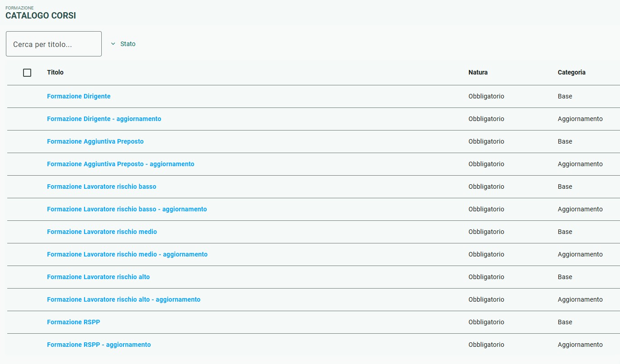Sort by the Natura column header

pyautogui.click(x=478, y=72)
